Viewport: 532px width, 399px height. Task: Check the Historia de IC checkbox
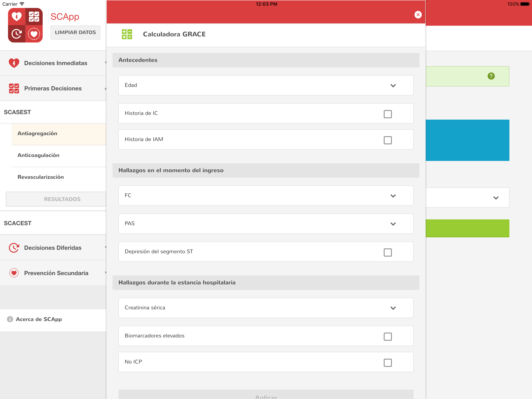click(x=388, y=114)
